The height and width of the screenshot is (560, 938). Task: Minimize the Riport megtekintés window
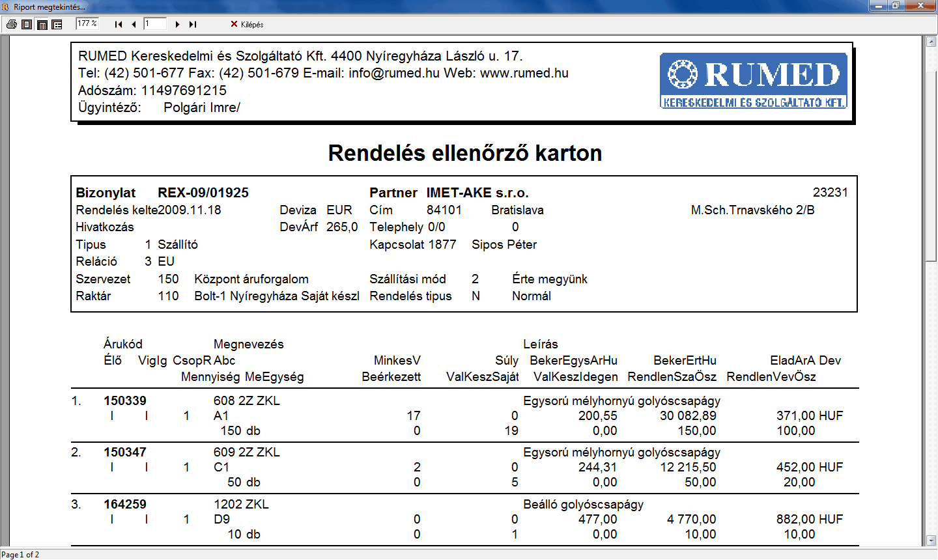879,6
